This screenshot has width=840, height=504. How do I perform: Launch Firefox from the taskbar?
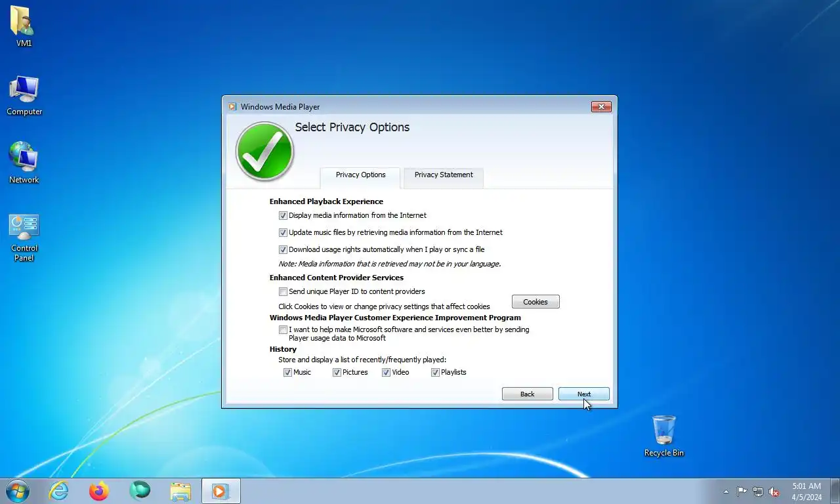pos(99,491)
